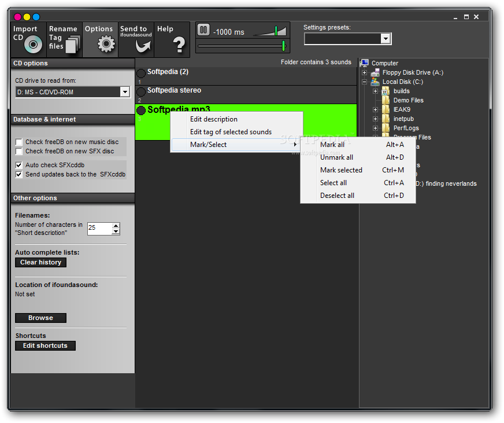Click Send to ifoundasound icon

point(136,39)
